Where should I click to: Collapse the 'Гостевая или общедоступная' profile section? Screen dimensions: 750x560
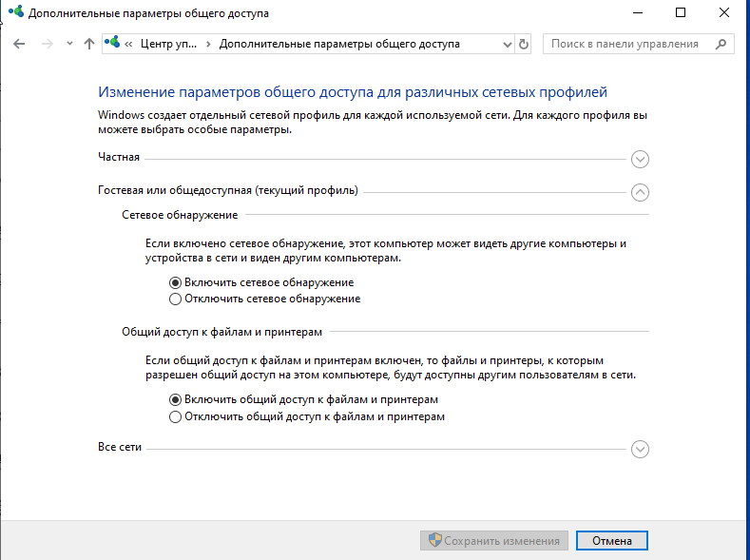point(640,193)
